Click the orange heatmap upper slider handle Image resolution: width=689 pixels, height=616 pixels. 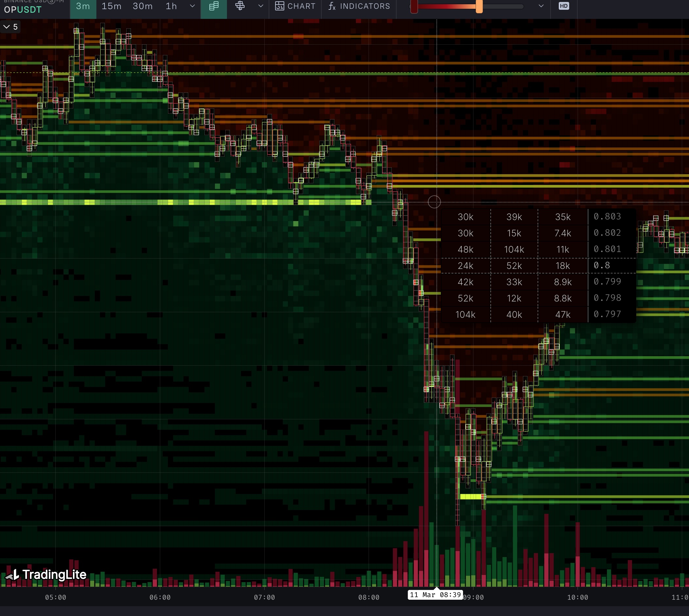pos(479,7)
